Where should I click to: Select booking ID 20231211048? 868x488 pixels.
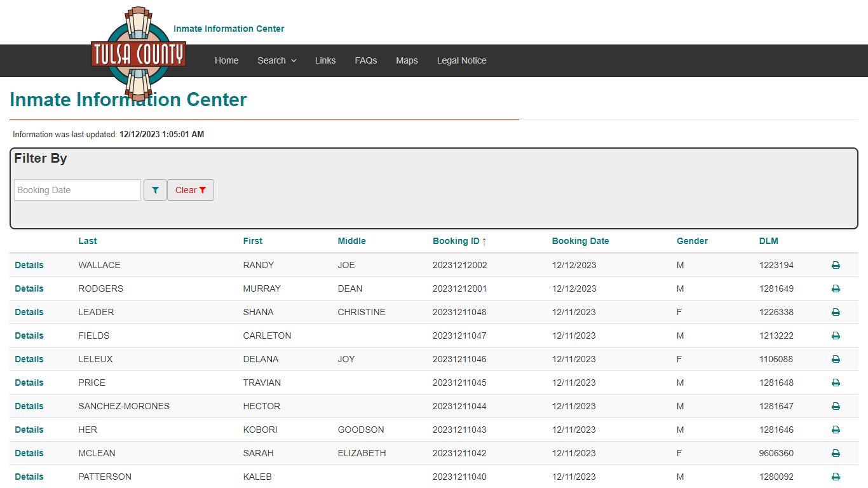point(459,312)
